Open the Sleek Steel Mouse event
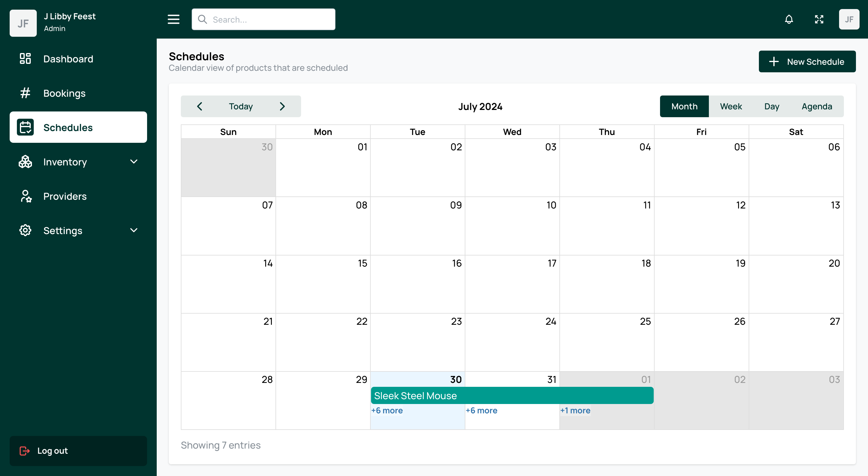 (x=512, y=396)
